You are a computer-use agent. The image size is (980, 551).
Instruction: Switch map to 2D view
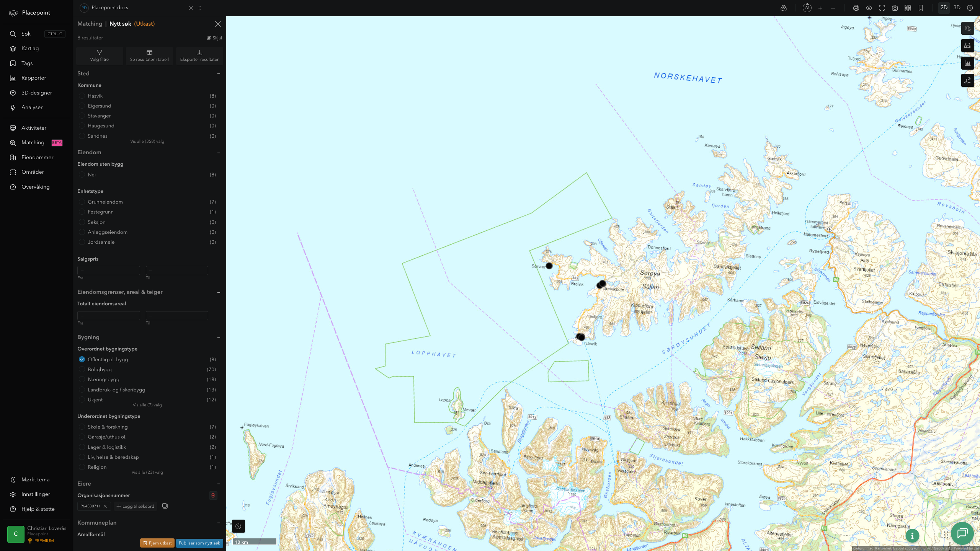point(944,8)
